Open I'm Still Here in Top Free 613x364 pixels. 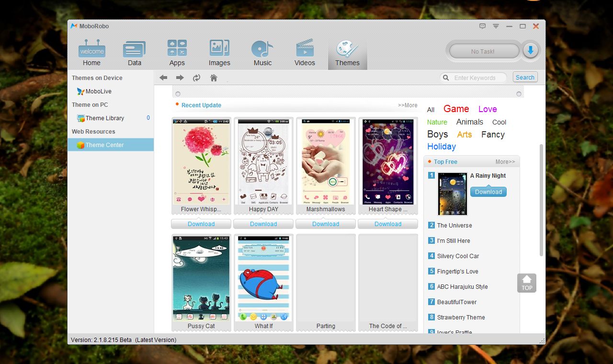(x=454, y=240)
